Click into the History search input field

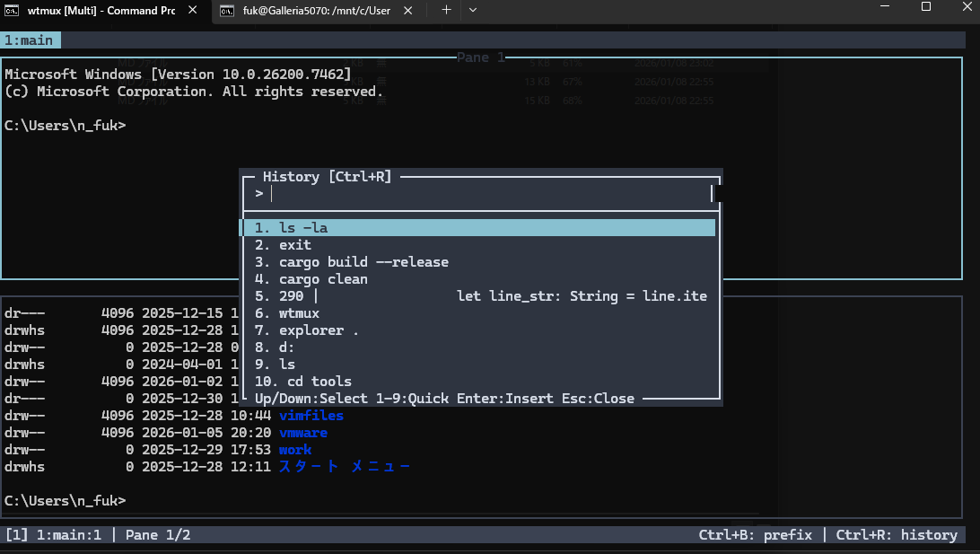pyautogui.click(x=481, y=194)
